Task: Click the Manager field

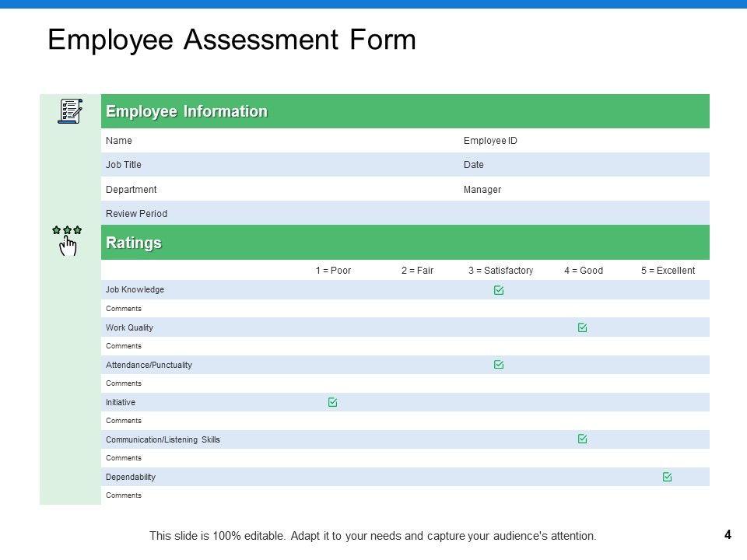Action: pos(482,190)
